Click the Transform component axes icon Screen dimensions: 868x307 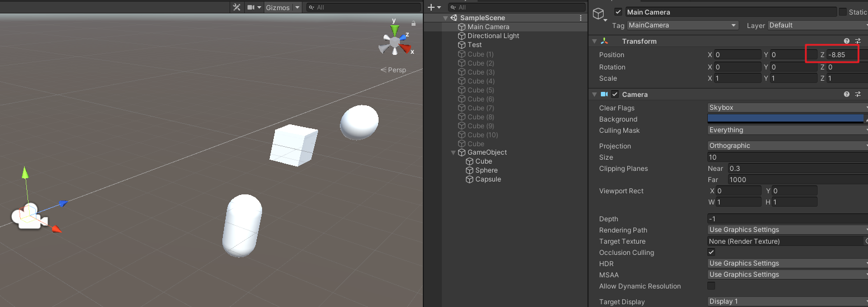605,41
